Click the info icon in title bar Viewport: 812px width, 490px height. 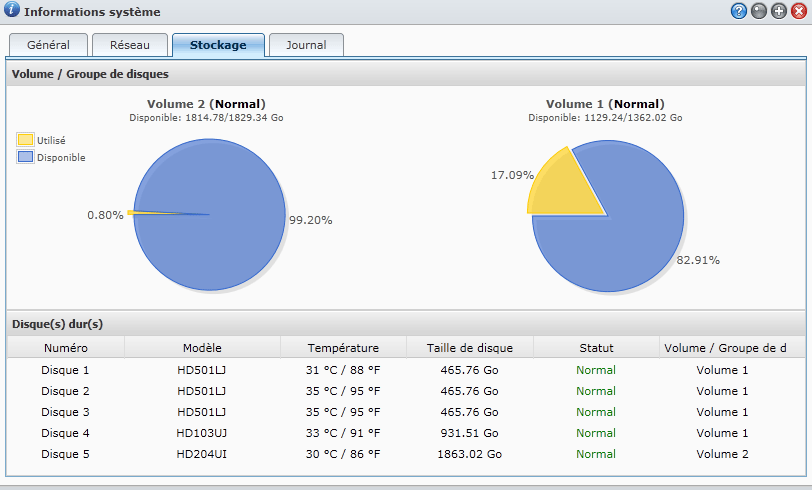pos(11,12)
